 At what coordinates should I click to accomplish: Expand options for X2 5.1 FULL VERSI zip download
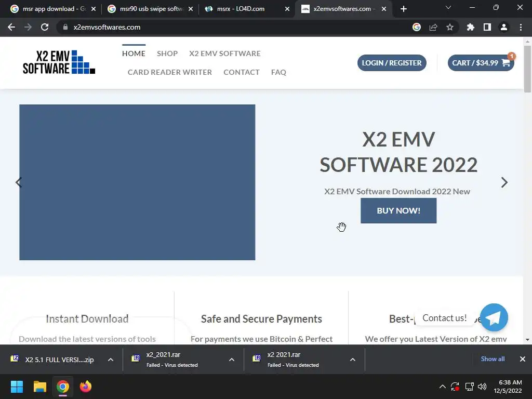pyautogui.click(x=111, y=360)
